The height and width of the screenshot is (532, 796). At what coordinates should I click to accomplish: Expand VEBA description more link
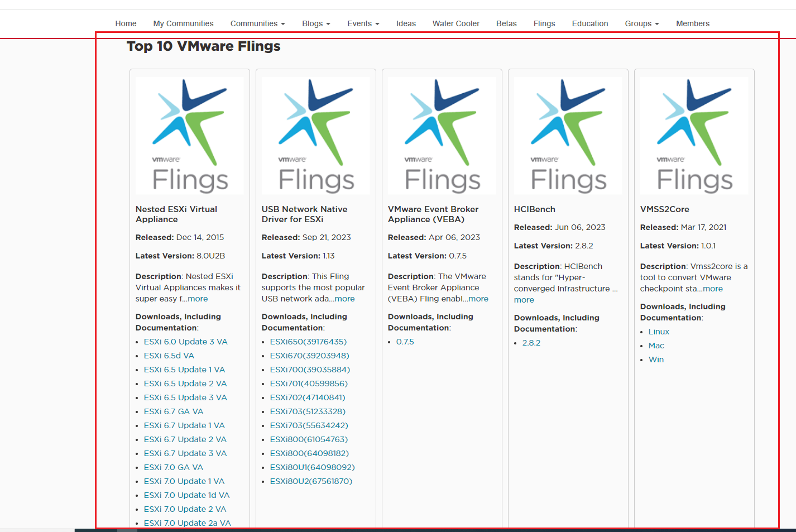click(478, 299)
